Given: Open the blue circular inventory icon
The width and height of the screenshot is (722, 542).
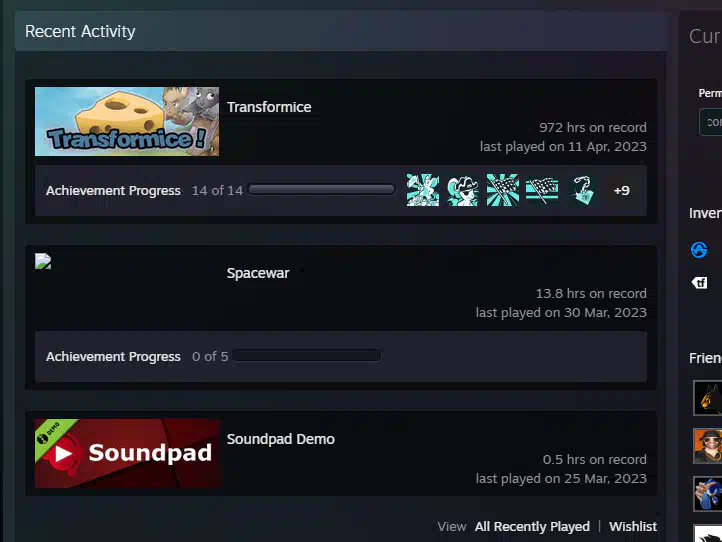Looking at the screenshot, I should [699, 250].
